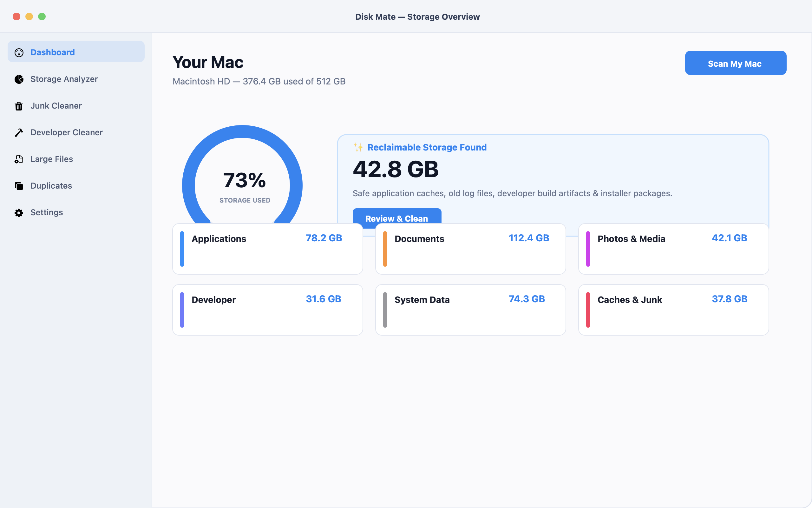Go to Junk Cleaner
Viewport: 812px width, 508px height.
coord(76,106)
